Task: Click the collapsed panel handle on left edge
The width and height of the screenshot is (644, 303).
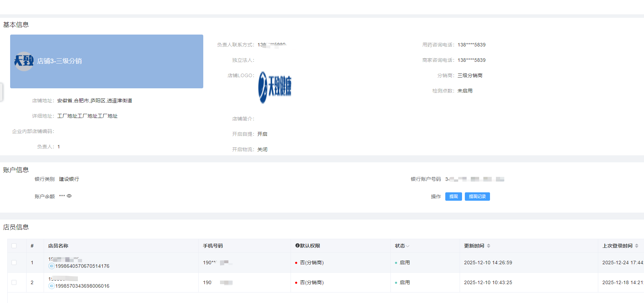Action: coord(1,92)
